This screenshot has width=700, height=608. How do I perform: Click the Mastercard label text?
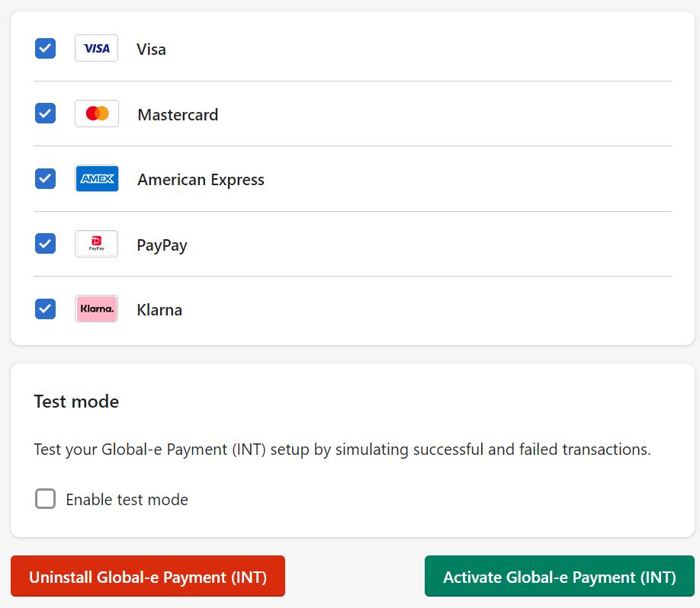[x=177, y=114]
